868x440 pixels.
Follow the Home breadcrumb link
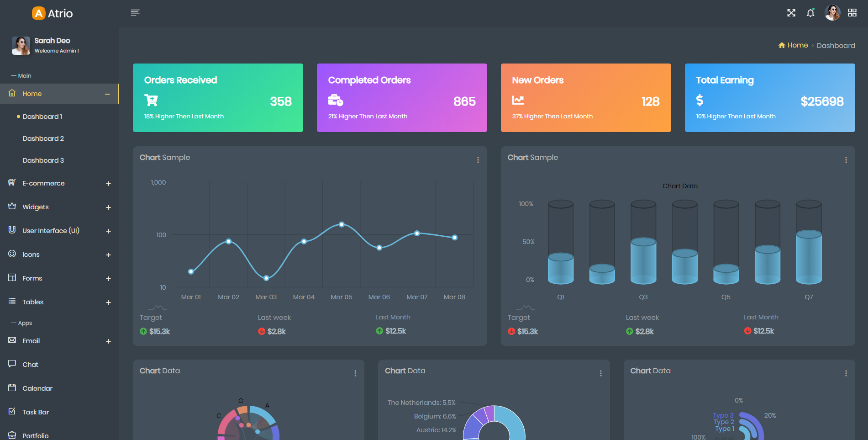click(798, 45)
